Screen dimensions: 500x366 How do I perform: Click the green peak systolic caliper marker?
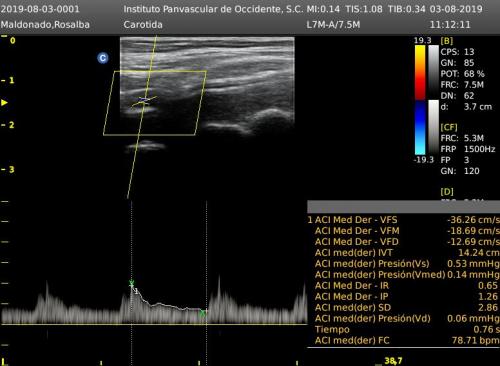click(x=132, y=284)
